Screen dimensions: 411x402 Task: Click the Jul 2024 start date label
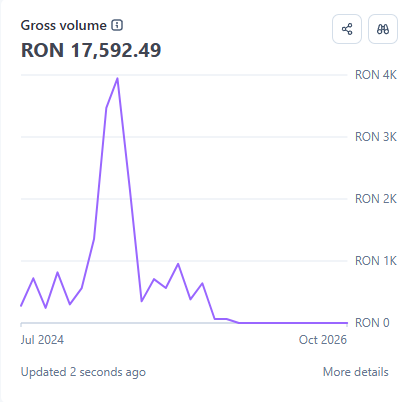point(42,340)
